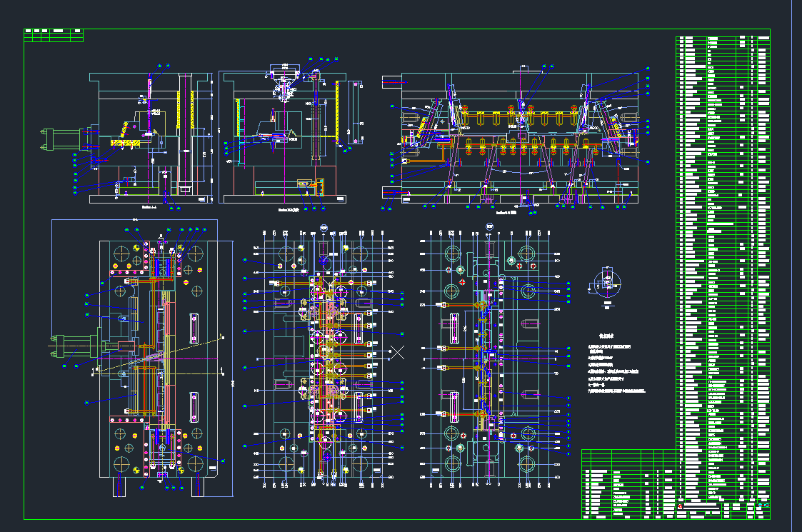
Task: Select the yellow hatched strip in the Section A-A view
Action: coord(126,144)
